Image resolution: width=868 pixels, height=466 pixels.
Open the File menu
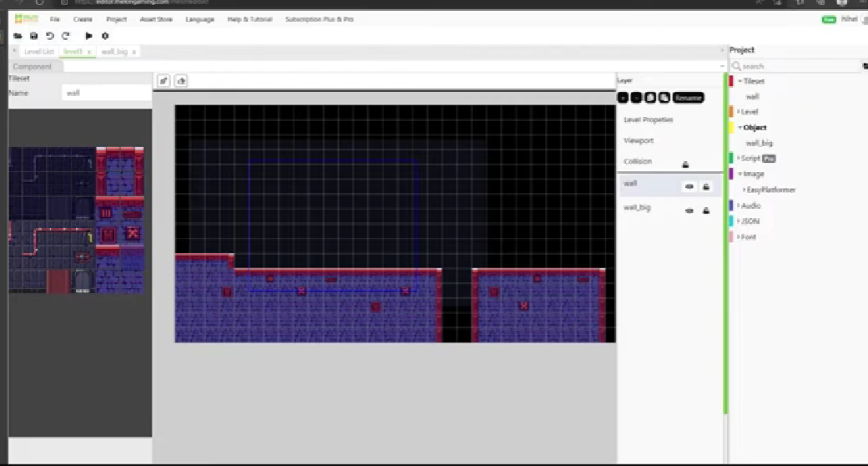(55, 19)
